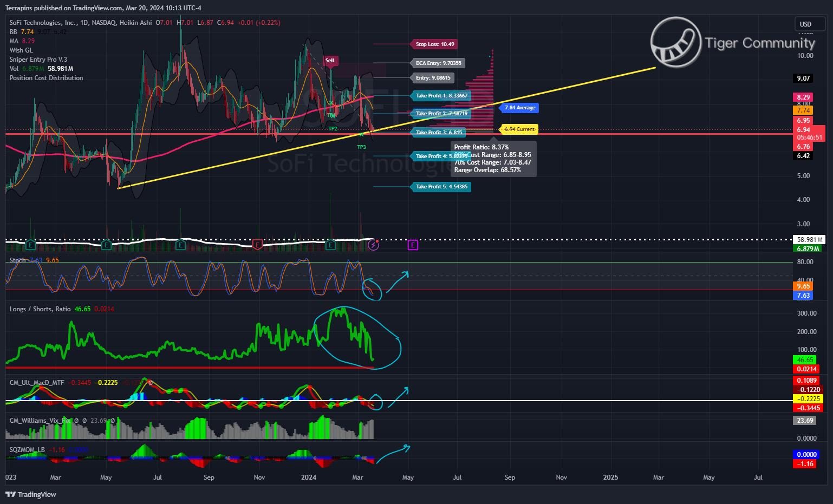Click the red earnings E marker
The height and width of the screenshot is (504, 833).
pyautogui.click(x=258, y=245)
